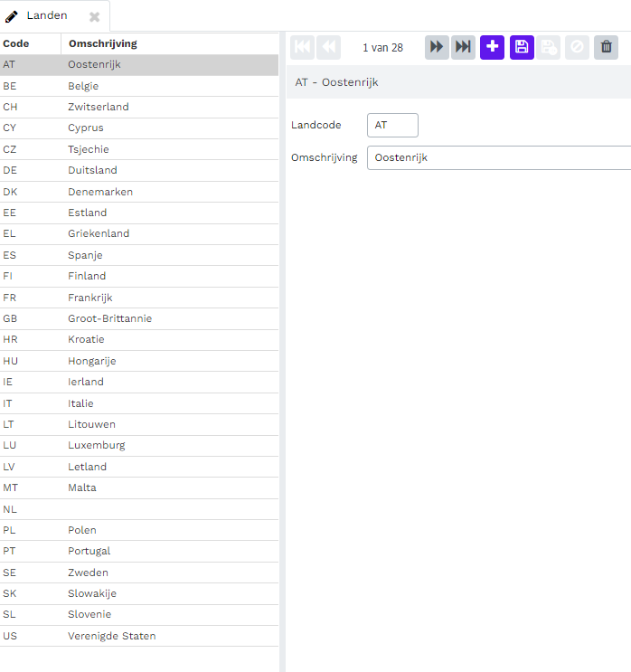Click the pencil icon on Landen tab
The image size is (631, 672).
click(x=12, y=16)
